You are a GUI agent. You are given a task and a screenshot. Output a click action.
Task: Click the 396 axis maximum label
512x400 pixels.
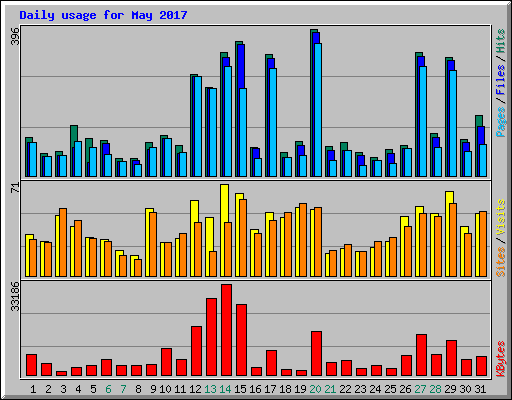[x=15, y=36]
